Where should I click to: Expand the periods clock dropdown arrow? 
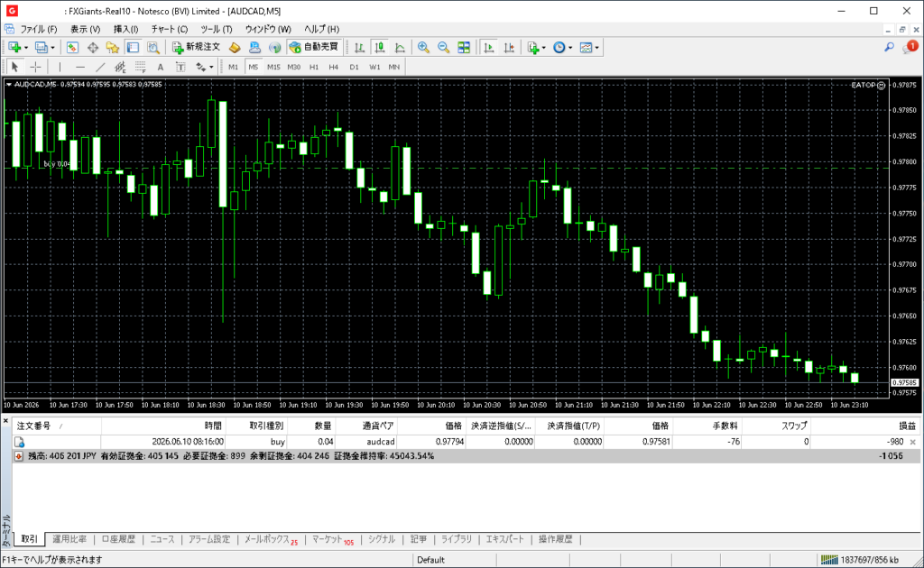[570, 48]
